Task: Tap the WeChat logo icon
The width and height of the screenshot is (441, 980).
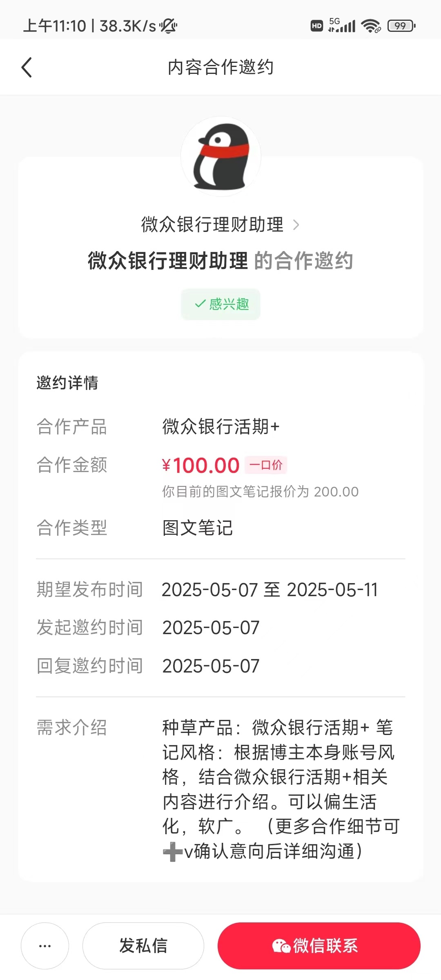Action: (x=281, y=946)
